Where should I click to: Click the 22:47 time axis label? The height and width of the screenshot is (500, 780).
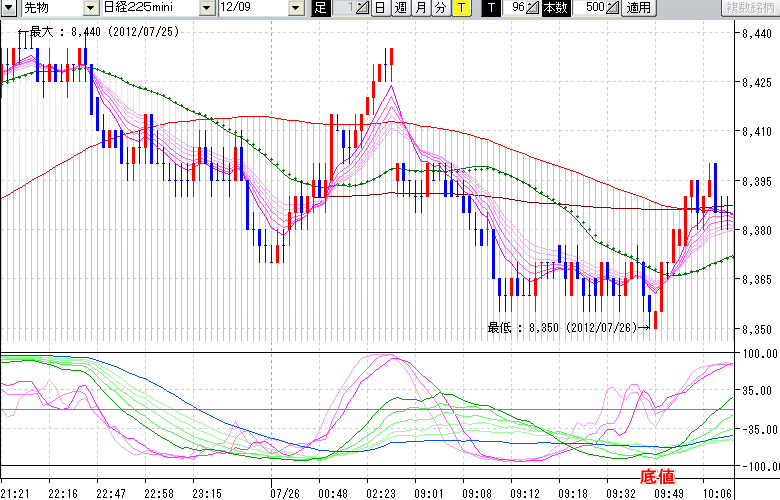[111, 494]
